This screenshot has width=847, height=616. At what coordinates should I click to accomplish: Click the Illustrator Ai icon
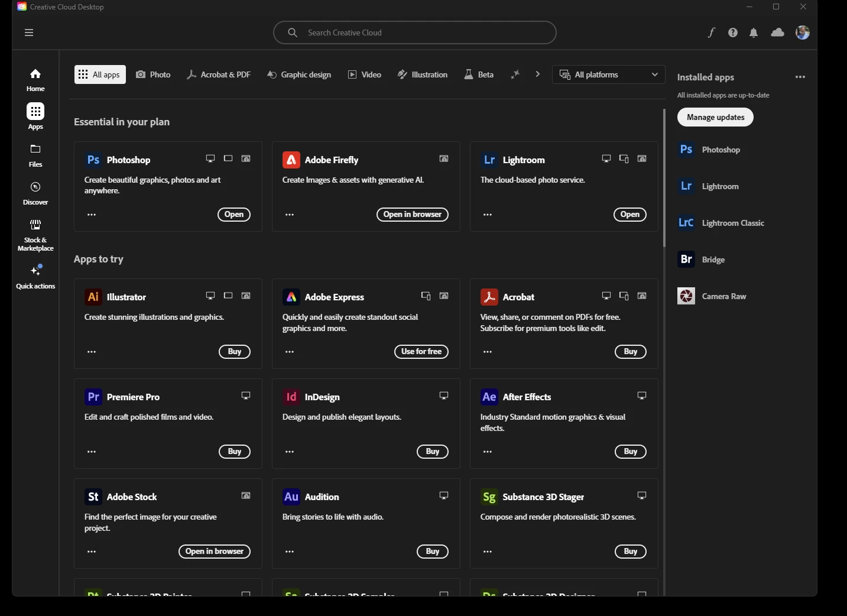coord(93,297)
